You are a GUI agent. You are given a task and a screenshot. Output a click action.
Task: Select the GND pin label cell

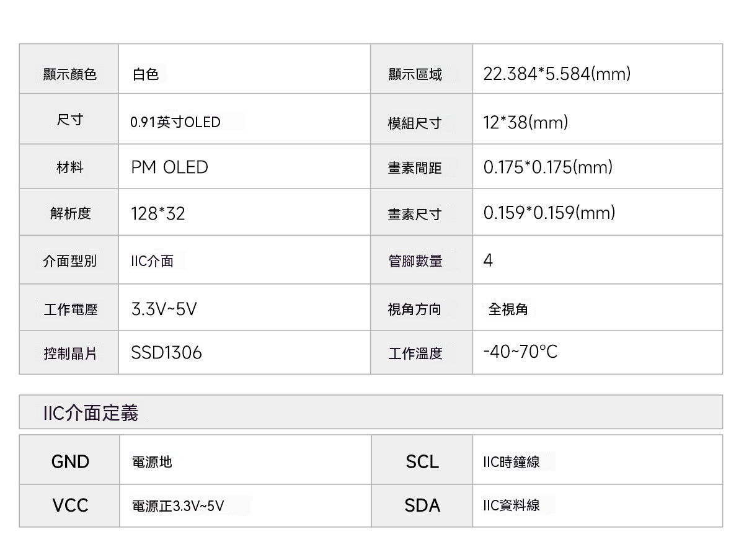tap(69, 460)
